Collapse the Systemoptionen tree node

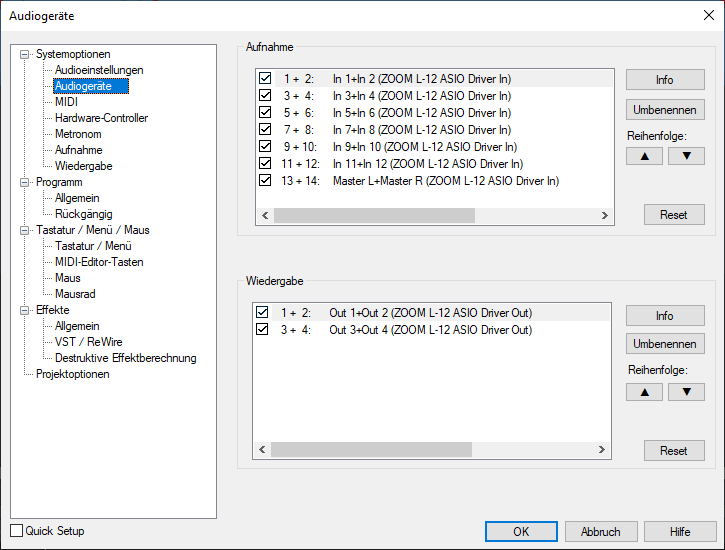[x=24, y=55]
